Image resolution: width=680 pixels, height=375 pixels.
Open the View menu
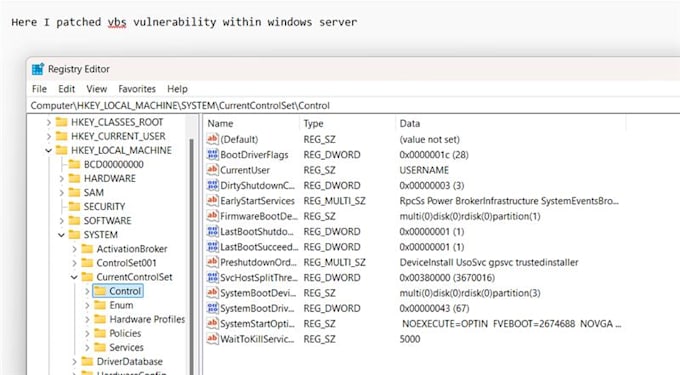[x=96, y=89]
